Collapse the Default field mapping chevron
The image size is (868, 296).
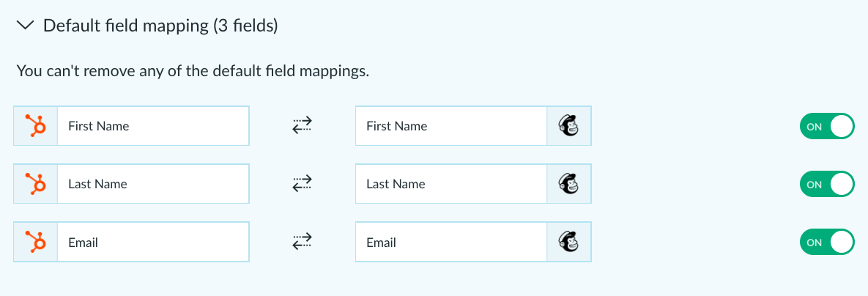pyautogui.click(x=26, y=26)
